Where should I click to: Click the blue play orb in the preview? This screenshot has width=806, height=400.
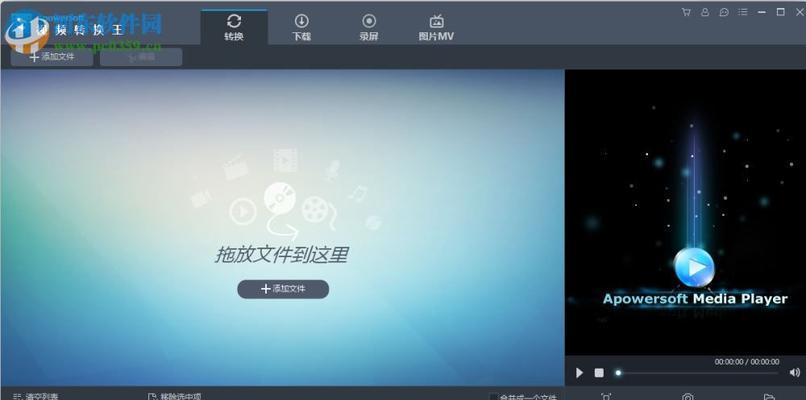694,267
